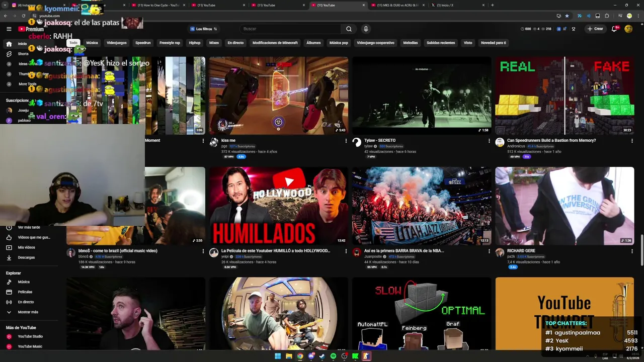The width and height of the screenshot is (644, 362).
Task: Open more options for La Película de este Youtuber
Action: pos(346,251)
